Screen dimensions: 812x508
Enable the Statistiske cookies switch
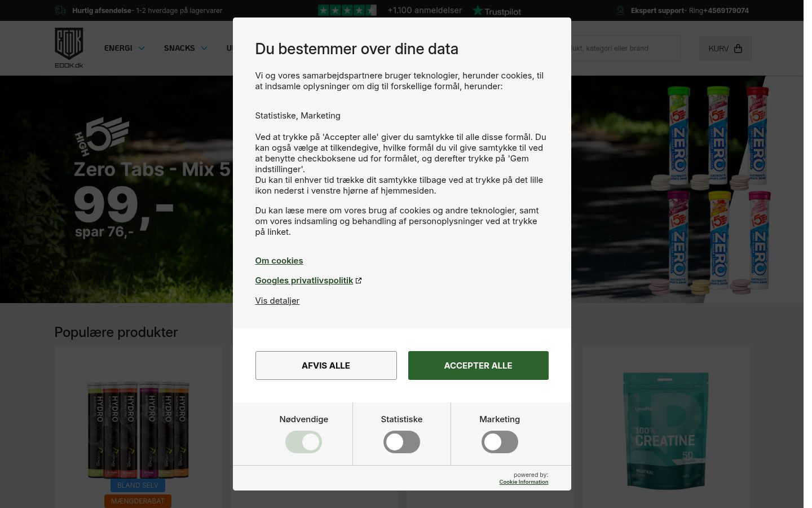tap(401, 442)
